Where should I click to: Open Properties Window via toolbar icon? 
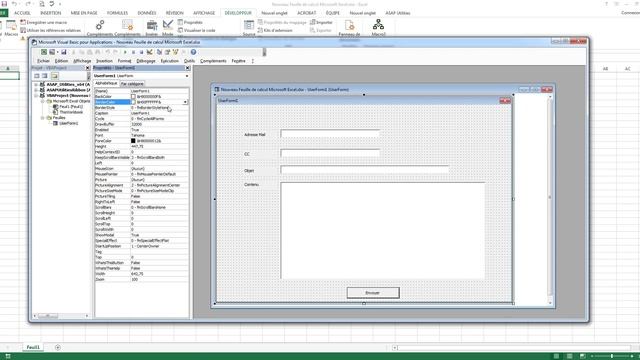tap(167, 52)
